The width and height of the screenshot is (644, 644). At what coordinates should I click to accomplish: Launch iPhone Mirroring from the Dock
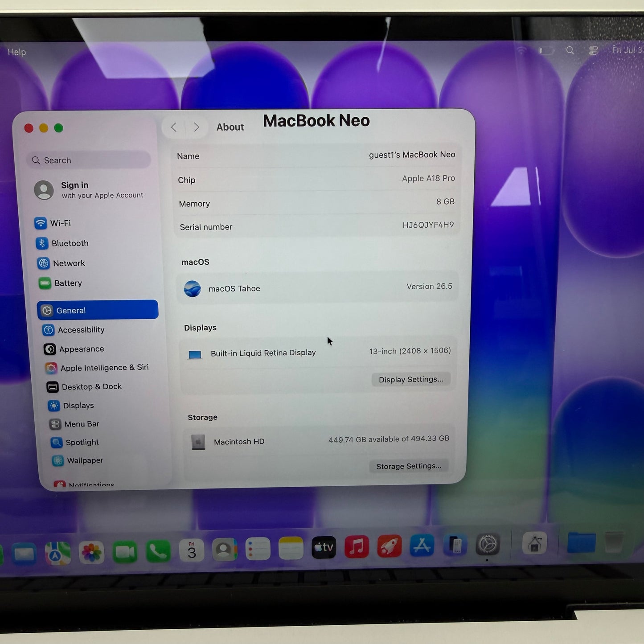455,545
